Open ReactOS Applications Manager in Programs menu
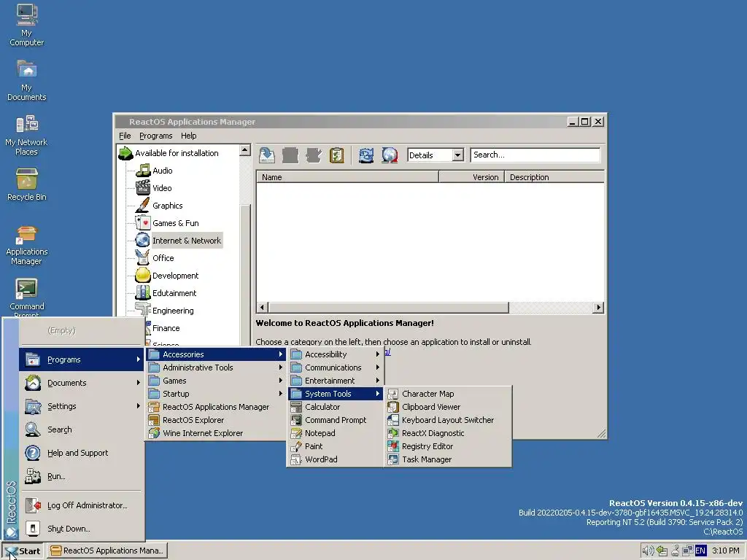 point(216,407)
